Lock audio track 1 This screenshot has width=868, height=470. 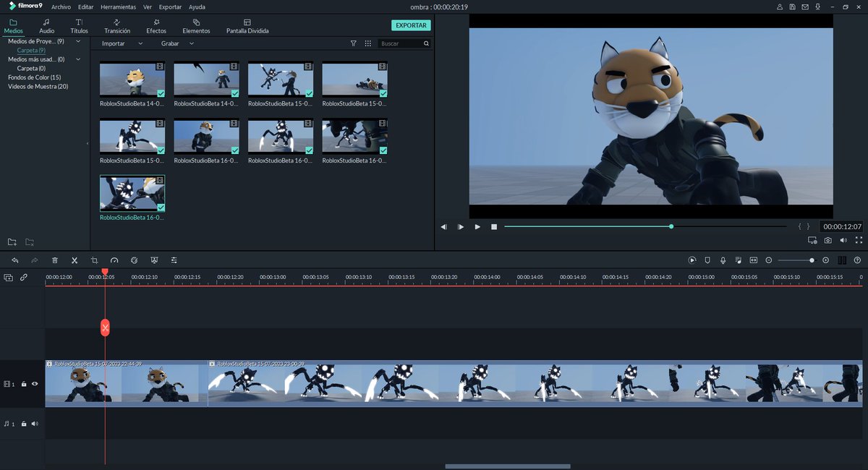[x=24, y=424]
